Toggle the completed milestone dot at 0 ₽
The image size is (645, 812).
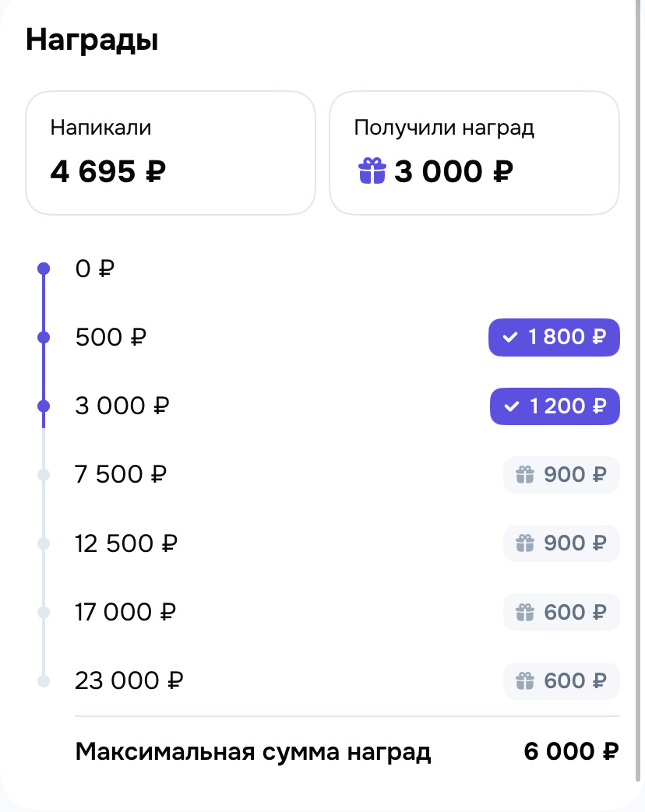[44, 268]
